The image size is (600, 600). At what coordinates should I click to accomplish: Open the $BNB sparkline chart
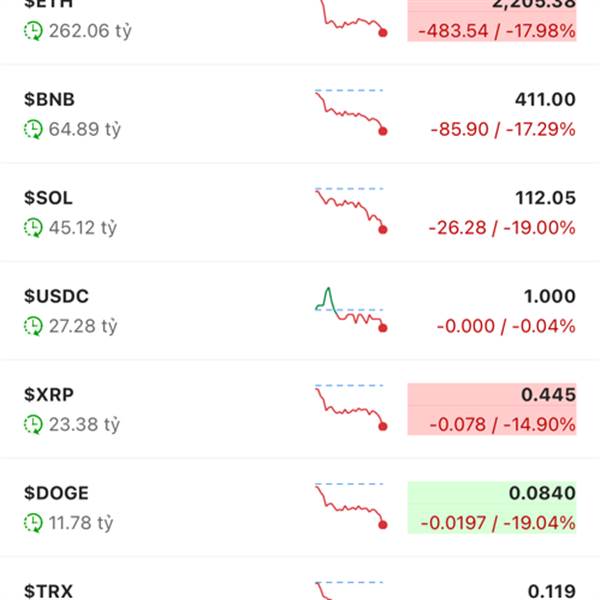(x=351, y=112)
